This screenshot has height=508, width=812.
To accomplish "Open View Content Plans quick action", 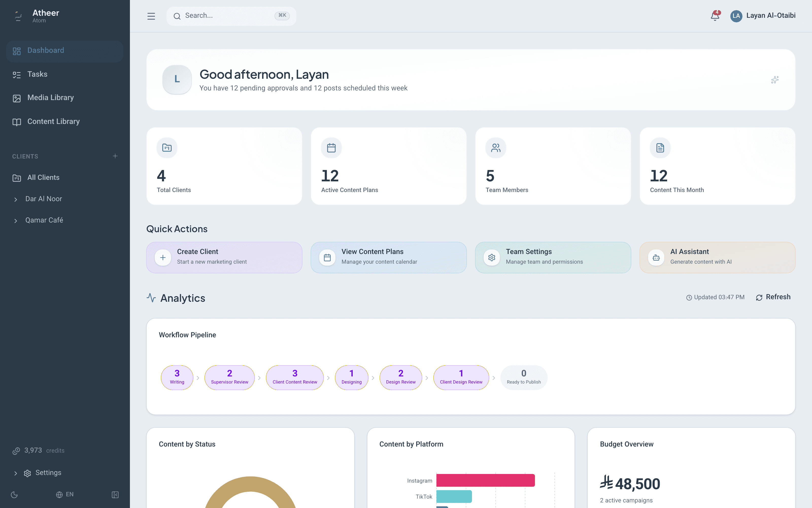I will click(x=388, y=258).
